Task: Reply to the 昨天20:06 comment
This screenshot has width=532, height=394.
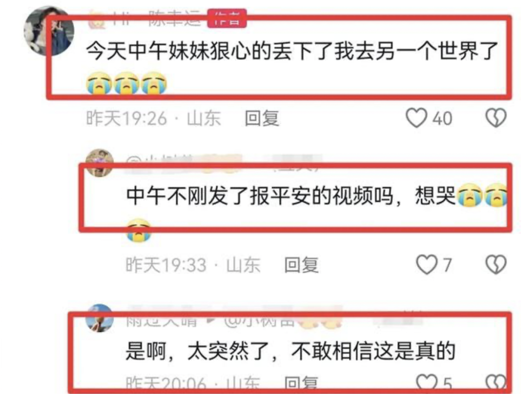Action: (x=301, y=384)
